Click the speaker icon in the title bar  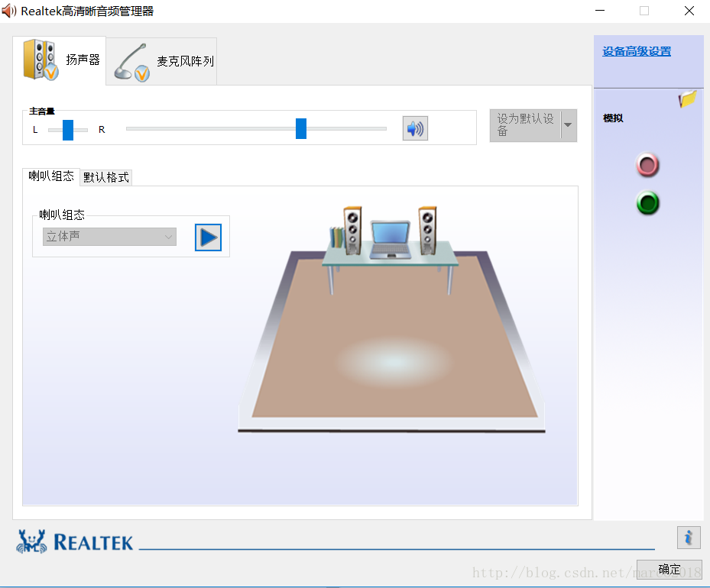[8, 11]
